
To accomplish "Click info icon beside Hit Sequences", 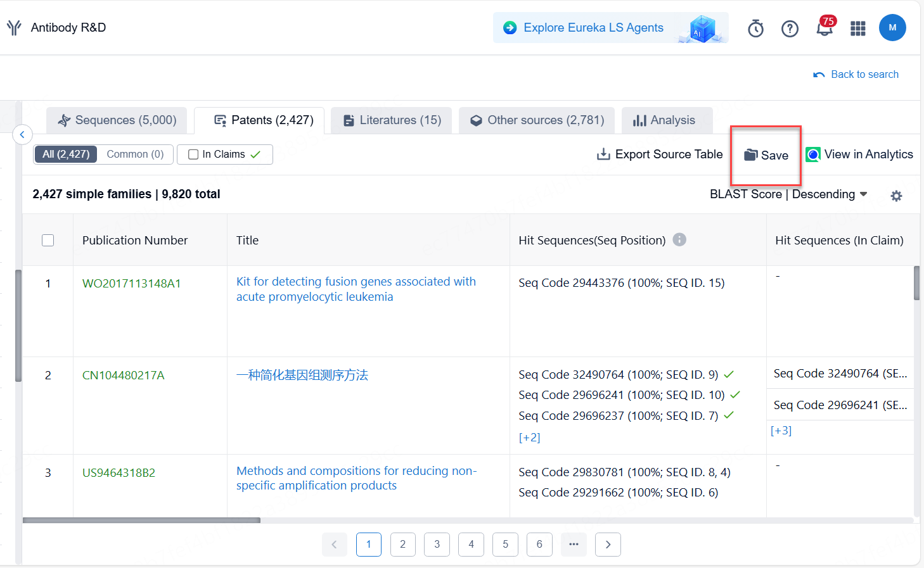I will coord(679,240).
